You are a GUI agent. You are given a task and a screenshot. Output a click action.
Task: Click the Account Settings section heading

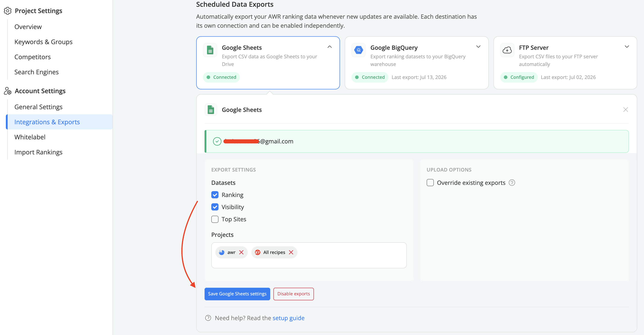click(40, 91)
